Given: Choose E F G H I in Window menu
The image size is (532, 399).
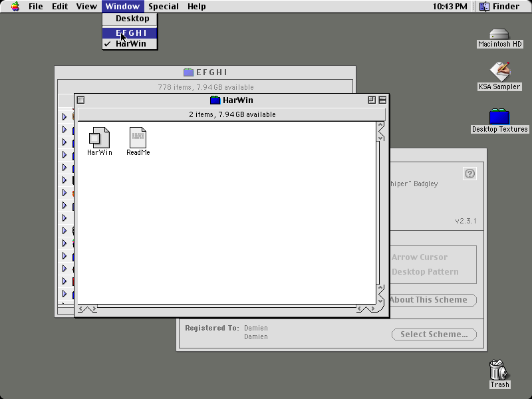Looking at the screenshot, I should [x=130, y=33].
